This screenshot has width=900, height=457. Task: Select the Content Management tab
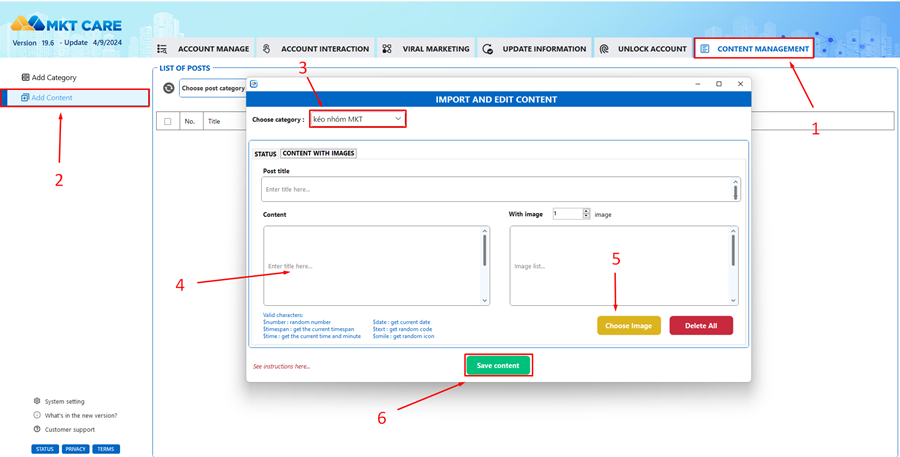[754, 49]
